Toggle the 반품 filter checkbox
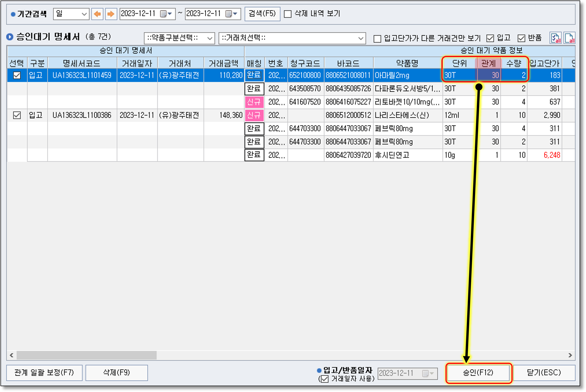The height and width of the screenshot is (392, 586). click(521, 38)
